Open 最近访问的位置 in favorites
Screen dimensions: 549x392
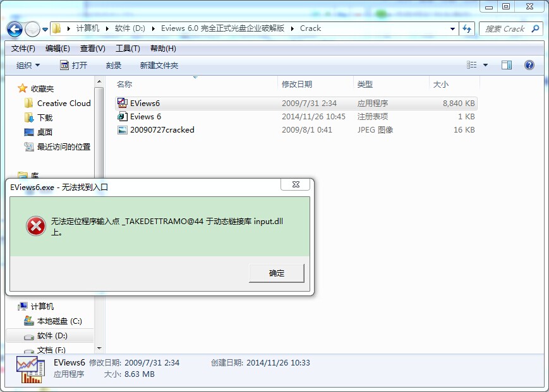[x=64, y=147]
